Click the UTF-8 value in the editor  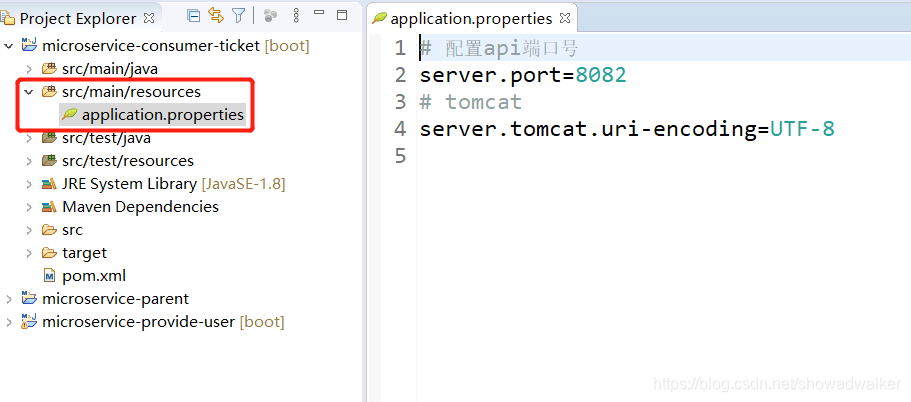click(x=803, y=129)
